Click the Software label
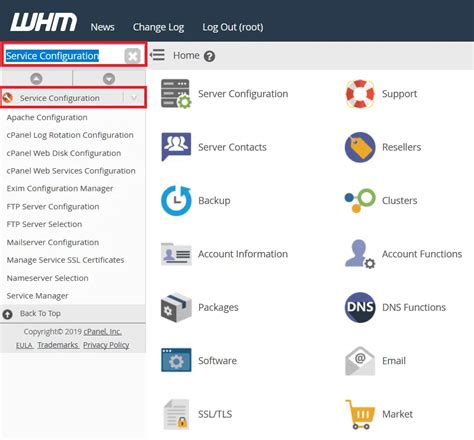Screen dimensions: 474x440 click(217, 361)
